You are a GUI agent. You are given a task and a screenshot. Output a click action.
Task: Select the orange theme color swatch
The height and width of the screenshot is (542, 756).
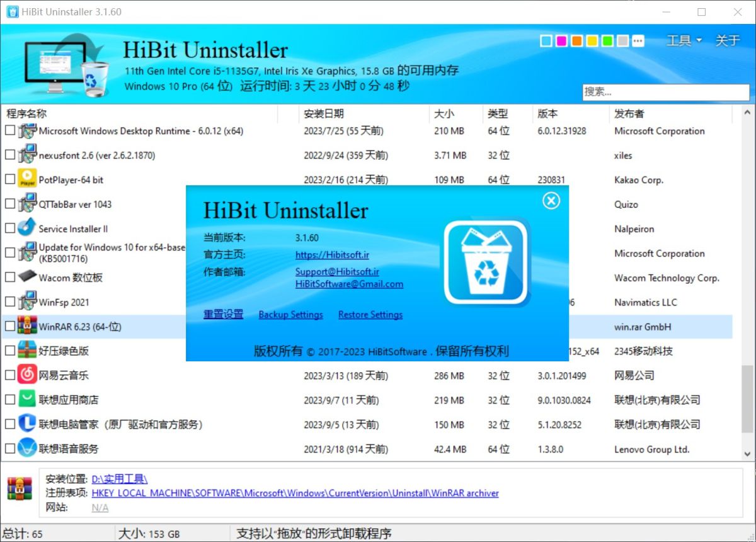pyautogui.click(x=577, y=41)
